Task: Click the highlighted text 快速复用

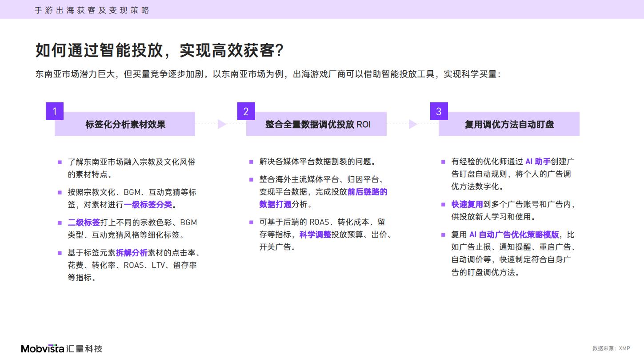Action: pyautogui.click(x=467, y=204)
